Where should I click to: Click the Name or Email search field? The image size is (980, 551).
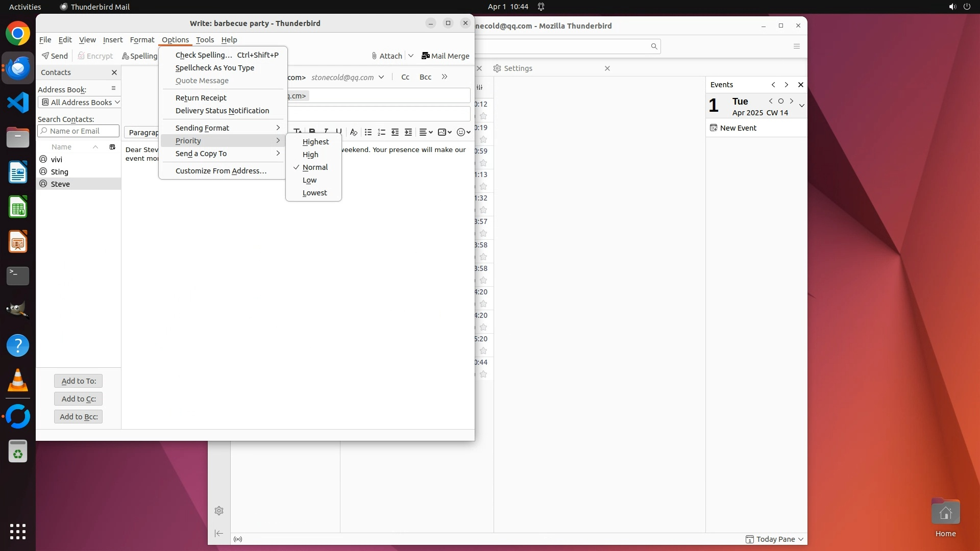click(x=79, y=131)
